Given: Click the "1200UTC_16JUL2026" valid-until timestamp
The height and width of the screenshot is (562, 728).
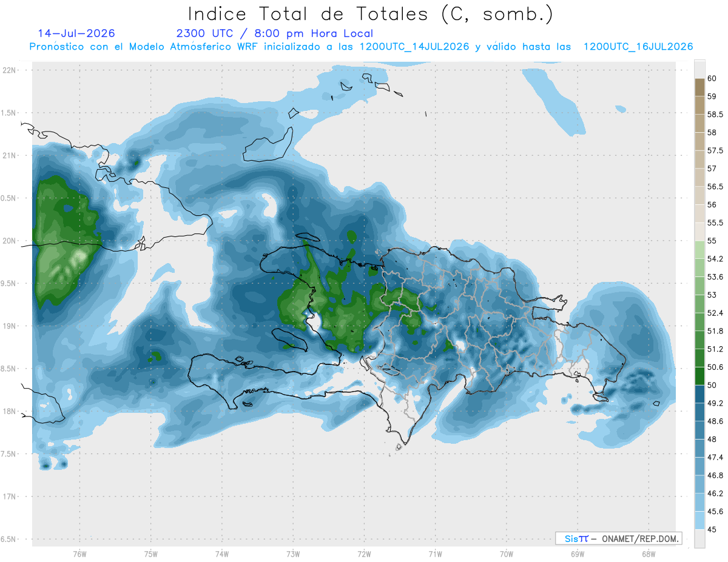Looking at the screenshot, I should (638, 47).
